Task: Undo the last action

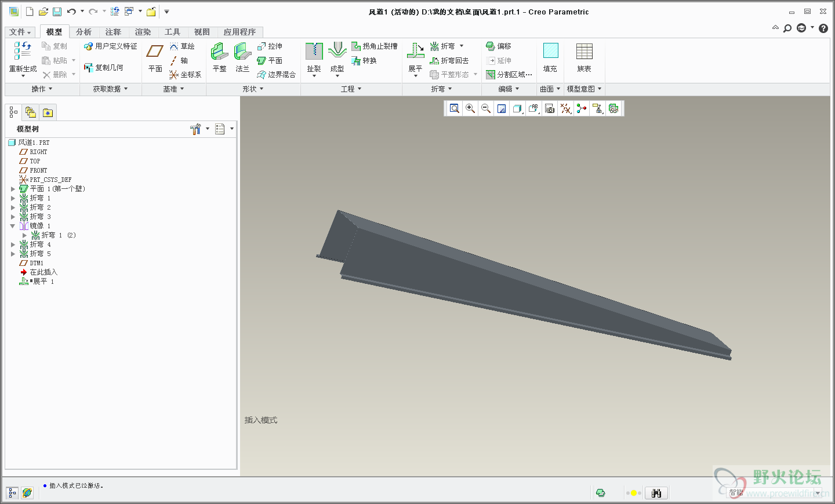Action: click(71, 12)
